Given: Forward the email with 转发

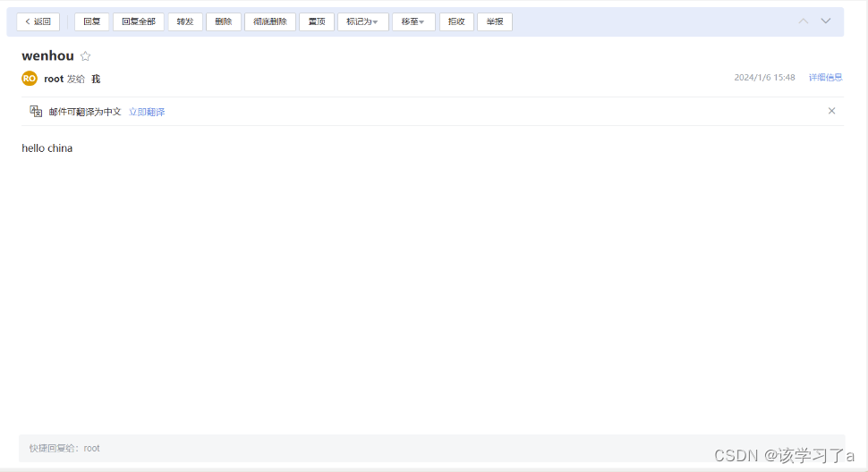Looking at the screenshot, I should 185,21.
